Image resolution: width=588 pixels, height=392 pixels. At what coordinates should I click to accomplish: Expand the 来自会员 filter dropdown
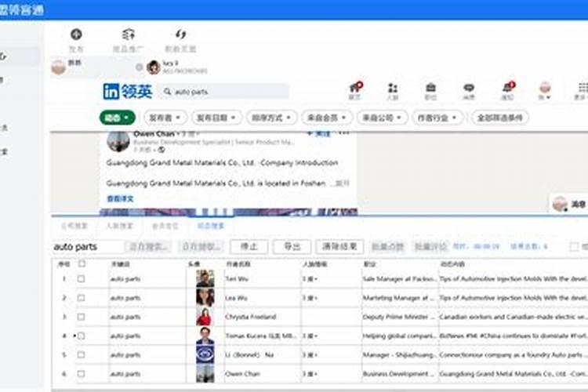click(x=327, y=118)
